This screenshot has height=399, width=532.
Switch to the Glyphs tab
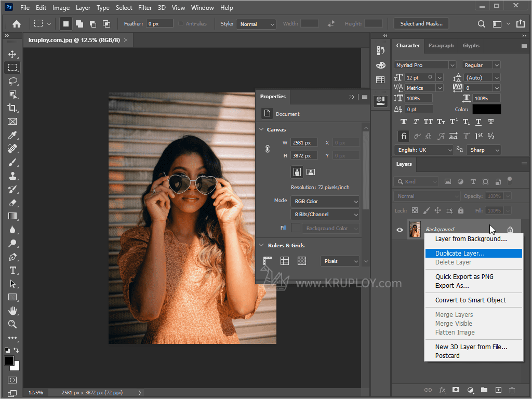[471, 46]
